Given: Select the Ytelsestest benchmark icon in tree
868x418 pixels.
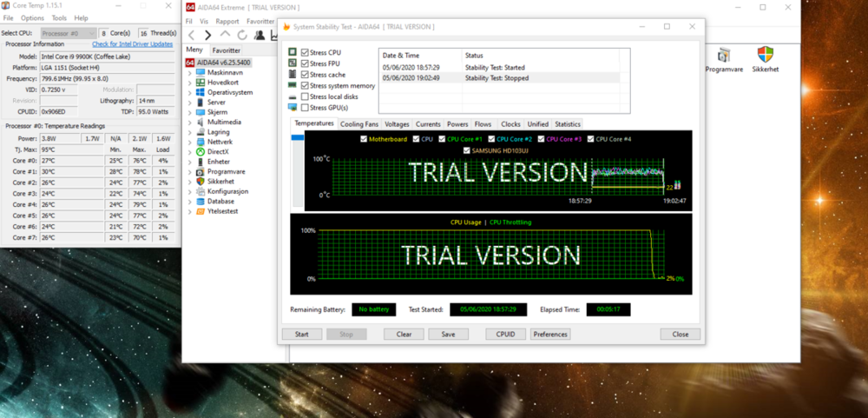Looking at the screenshot, I should pos(201,211).
